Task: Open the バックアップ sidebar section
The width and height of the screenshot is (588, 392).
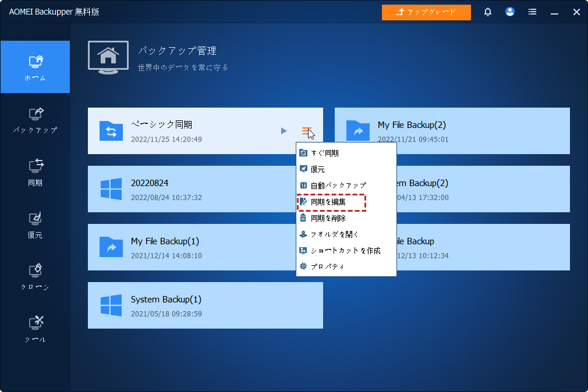Action: [35, 120]
